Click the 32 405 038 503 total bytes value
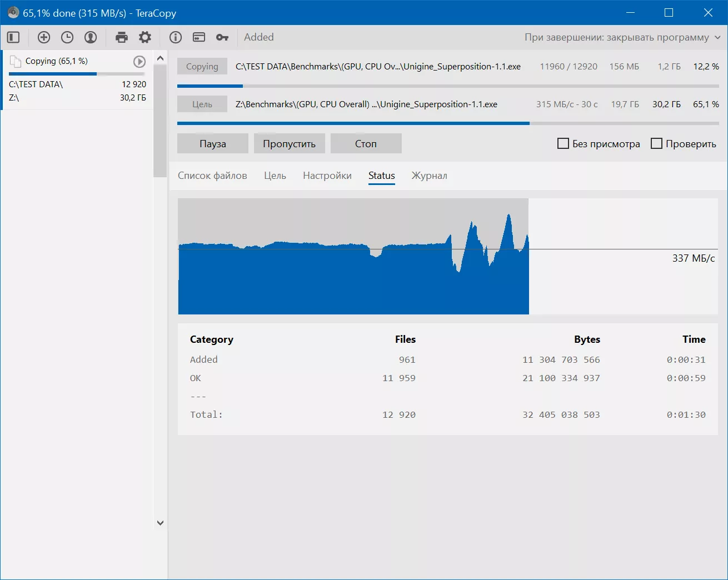 [561, 414]
